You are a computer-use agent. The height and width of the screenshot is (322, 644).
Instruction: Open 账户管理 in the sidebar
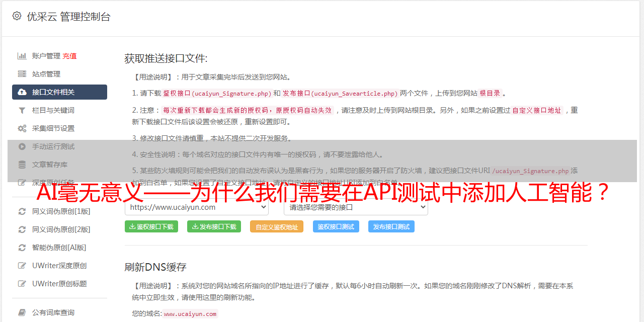pyautogui.click(x=46, y=56)
